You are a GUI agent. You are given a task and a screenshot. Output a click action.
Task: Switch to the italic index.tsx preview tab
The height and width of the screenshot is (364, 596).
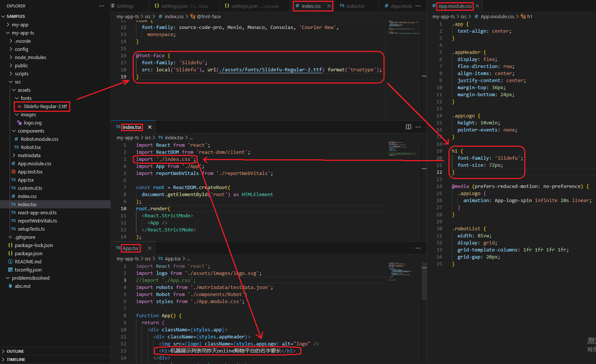point(355,6)
